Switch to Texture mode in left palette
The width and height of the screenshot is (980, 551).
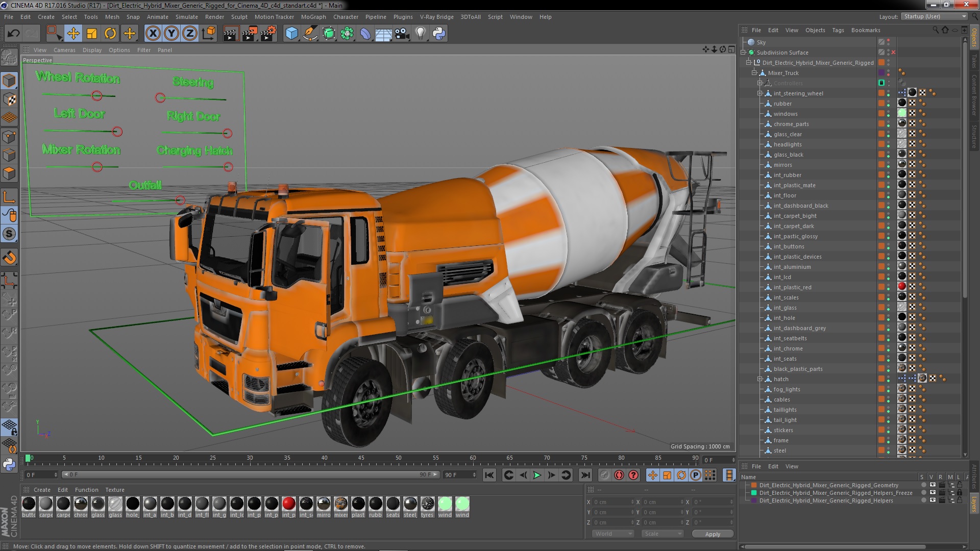(9, 99)
